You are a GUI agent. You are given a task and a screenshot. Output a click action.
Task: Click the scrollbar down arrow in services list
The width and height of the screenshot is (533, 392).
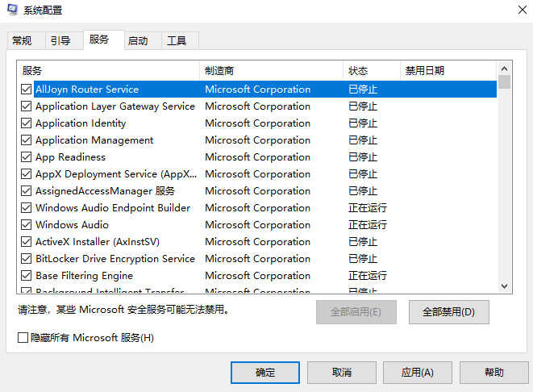504,286
